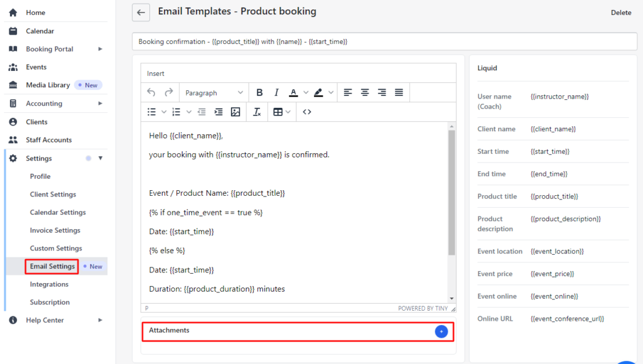This screenshot has height=364, width=643.
Task: Open the Source Code view icon
Action: [306, 112]
